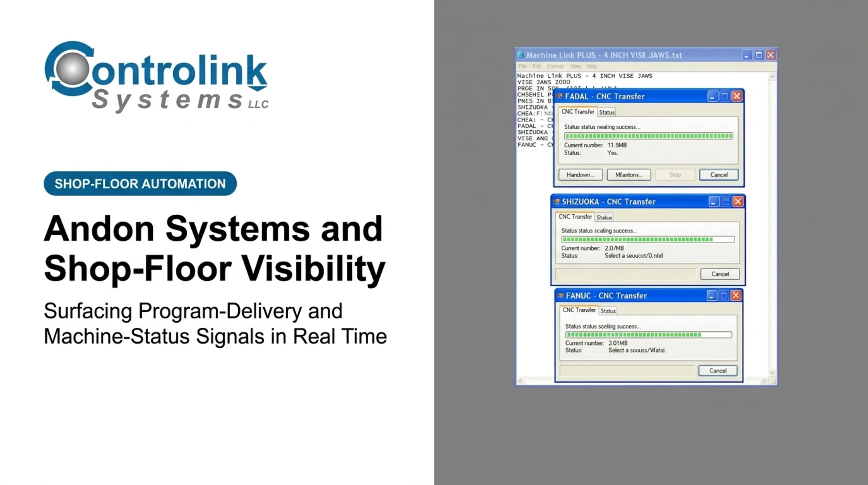Image resolution: width=868 pixels, height=485 pixels.
Task: Click the Mfanlons... button in FADAL window
Action: click(629, 175)
